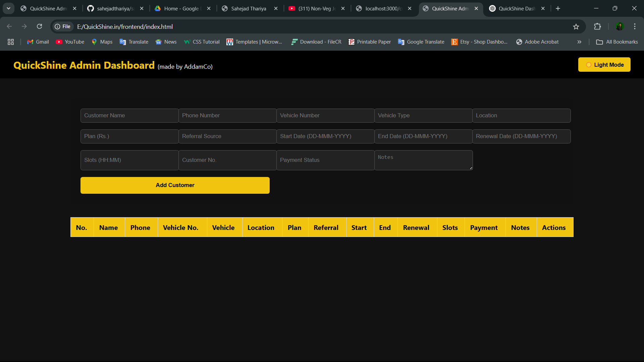Viewport: 644px width, 362px height.
Task: Open the apps grid icon in bookmarks bar
Action: 11,42
